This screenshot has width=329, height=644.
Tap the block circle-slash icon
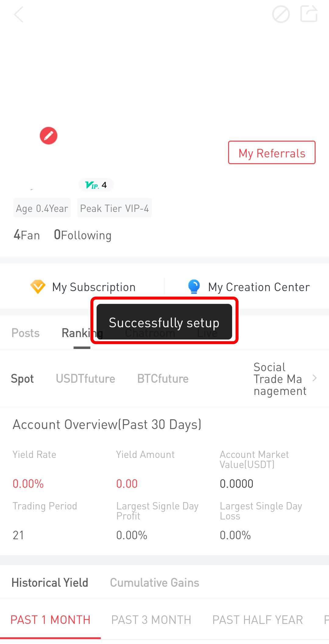(x=281, y=14)
